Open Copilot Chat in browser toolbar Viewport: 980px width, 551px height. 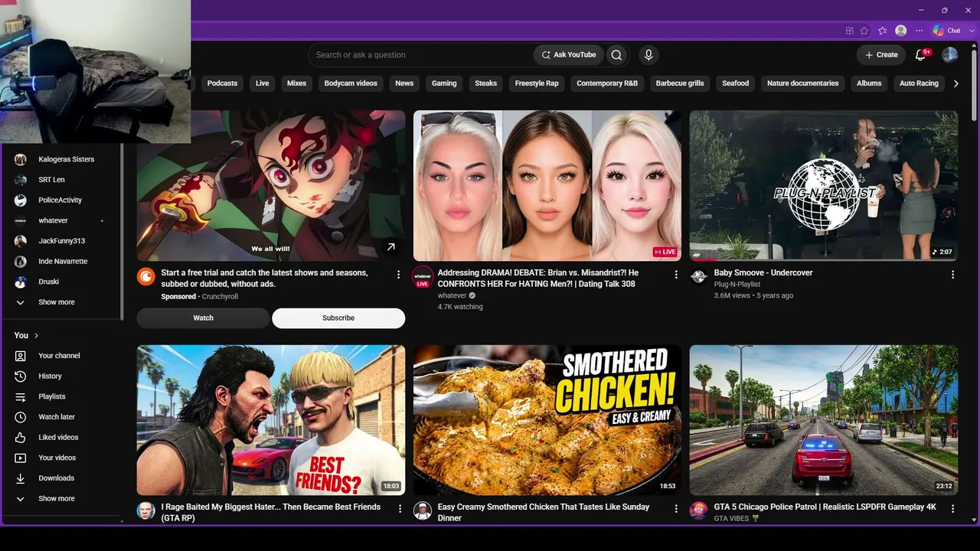(x=946, y=31)
